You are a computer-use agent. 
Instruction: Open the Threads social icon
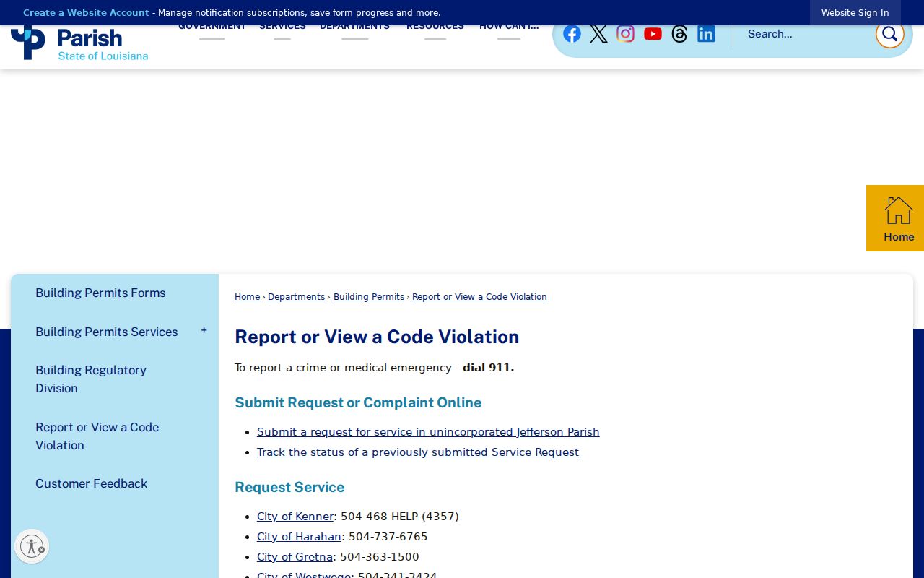(679, 34)
